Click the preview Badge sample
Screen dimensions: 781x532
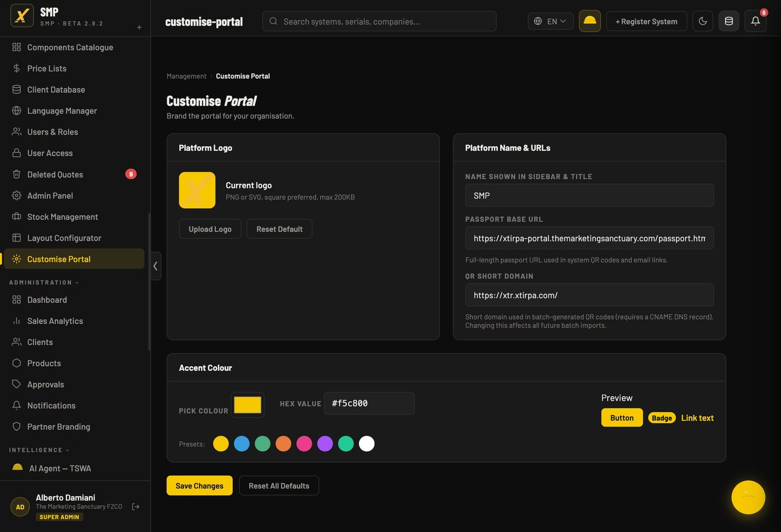pos(662,418)
